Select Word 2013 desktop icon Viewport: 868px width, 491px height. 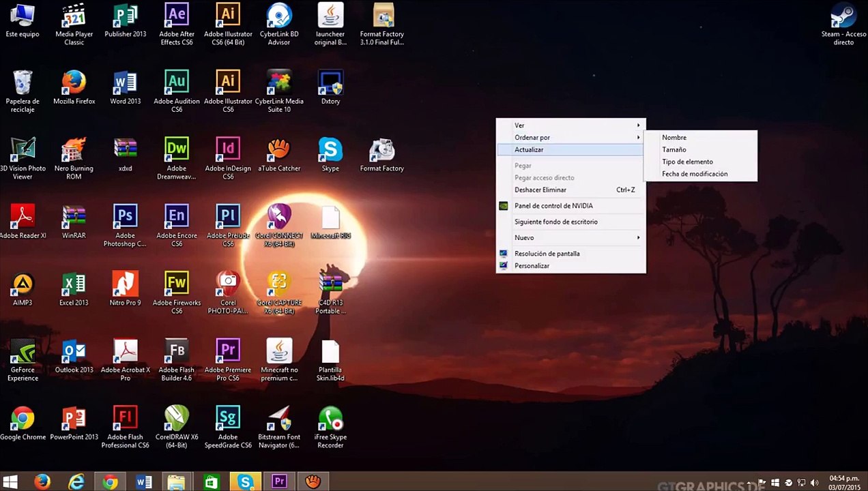tap(126, 88)
